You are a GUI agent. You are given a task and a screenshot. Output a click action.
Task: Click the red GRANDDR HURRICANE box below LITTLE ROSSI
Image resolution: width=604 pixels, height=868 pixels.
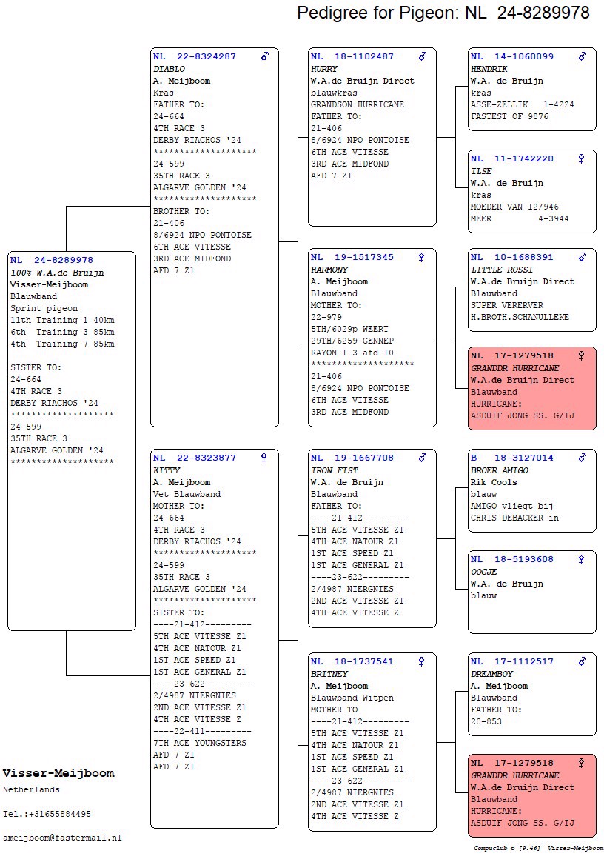point(531,388)
